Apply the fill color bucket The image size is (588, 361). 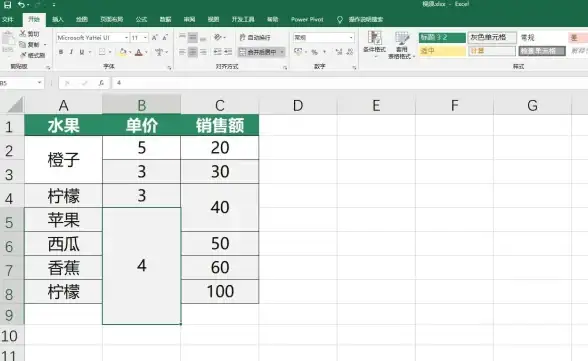[123, 52]
